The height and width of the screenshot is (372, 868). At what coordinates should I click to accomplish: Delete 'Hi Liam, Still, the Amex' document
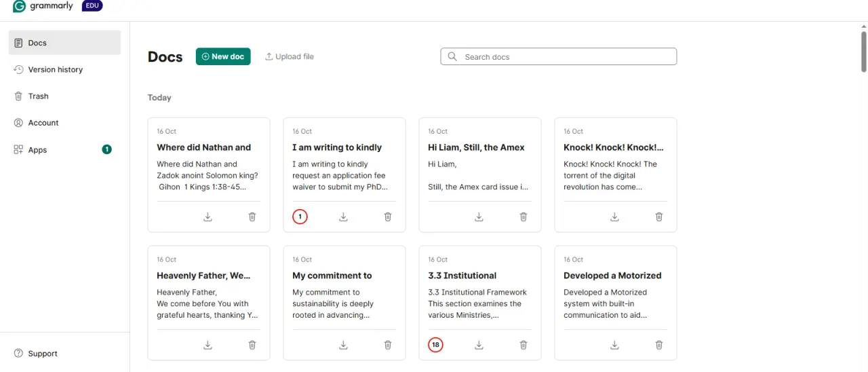(x=524, y=217)
